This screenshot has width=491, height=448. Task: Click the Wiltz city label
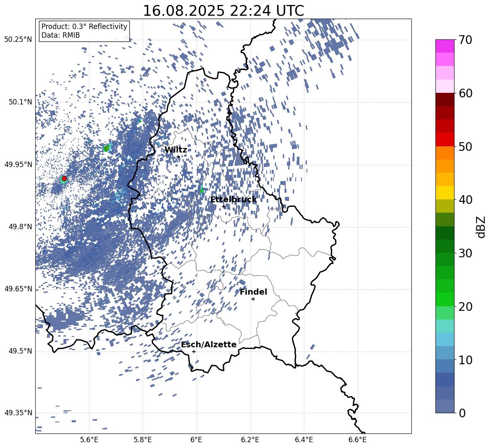pos(176,150)
